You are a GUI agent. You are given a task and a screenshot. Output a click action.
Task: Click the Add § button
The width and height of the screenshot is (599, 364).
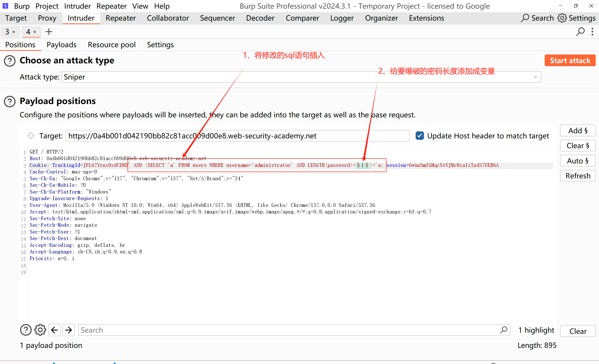pyautogui.click(x=578, y=131)
